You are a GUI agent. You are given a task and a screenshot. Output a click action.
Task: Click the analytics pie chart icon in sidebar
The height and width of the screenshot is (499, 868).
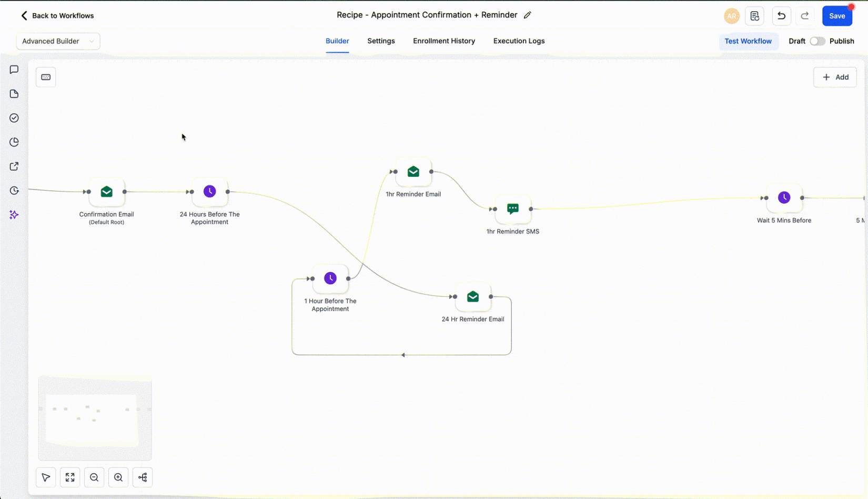[14, 142]
